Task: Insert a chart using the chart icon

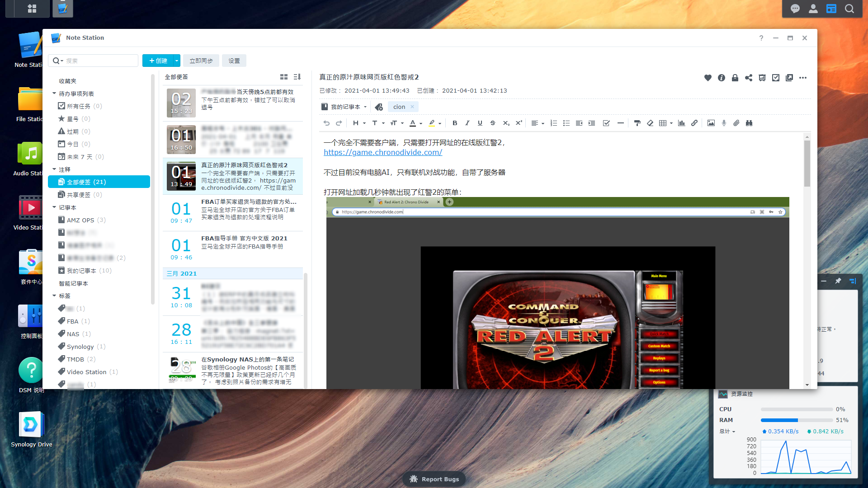Action: click(681, 123)
